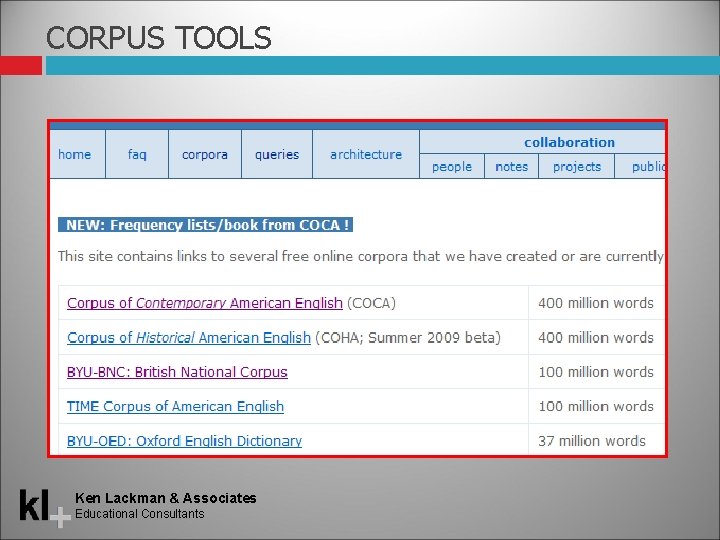Click the intro sentence 'This site contains links'
The width and height of the screenshot is (720, 540).
pos(360,256)
